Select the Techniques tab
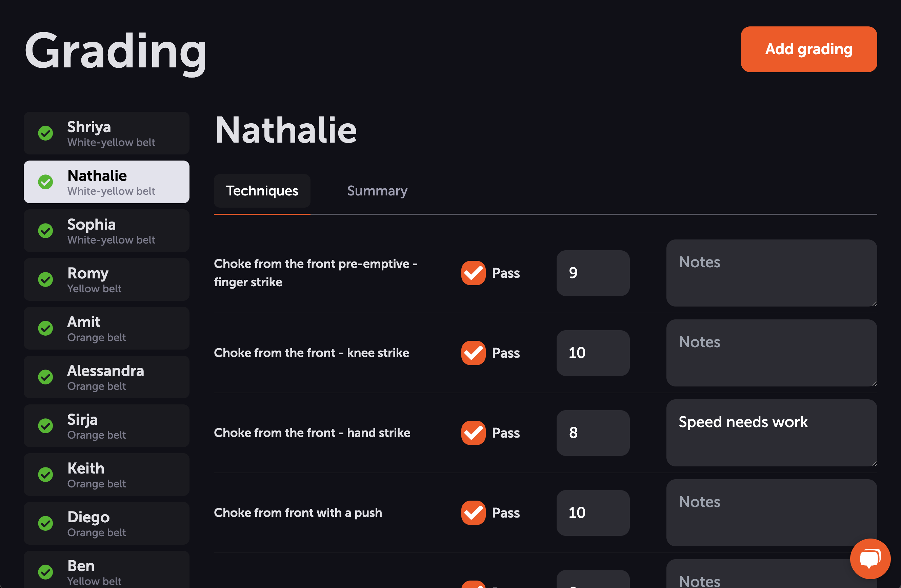 pos(262,191)
